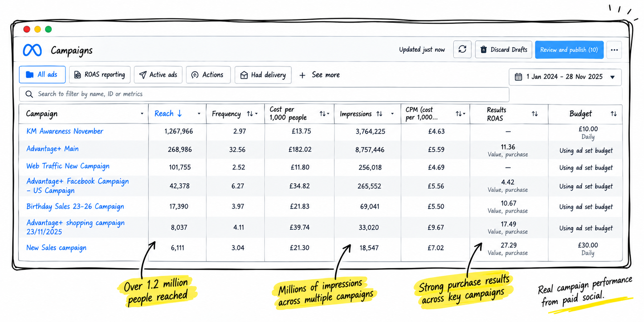644x322 pixels.
Task: Open the three-dot more options menu
Action: click(614, 50)
